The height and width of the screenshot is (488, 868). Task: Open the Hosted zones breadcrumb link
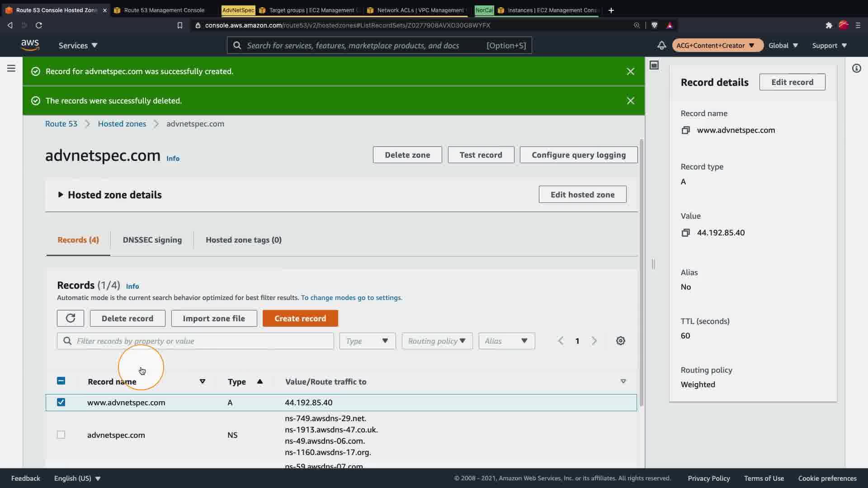click(122, 124)
